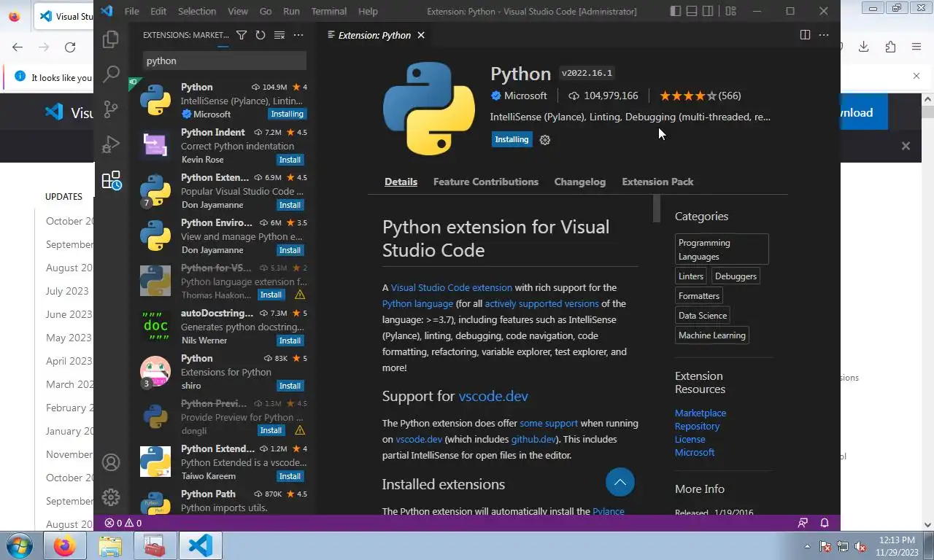Click the feedback icon in status bar
The height and width of the screenshot is (560, 934).
(x=803, y=523)
